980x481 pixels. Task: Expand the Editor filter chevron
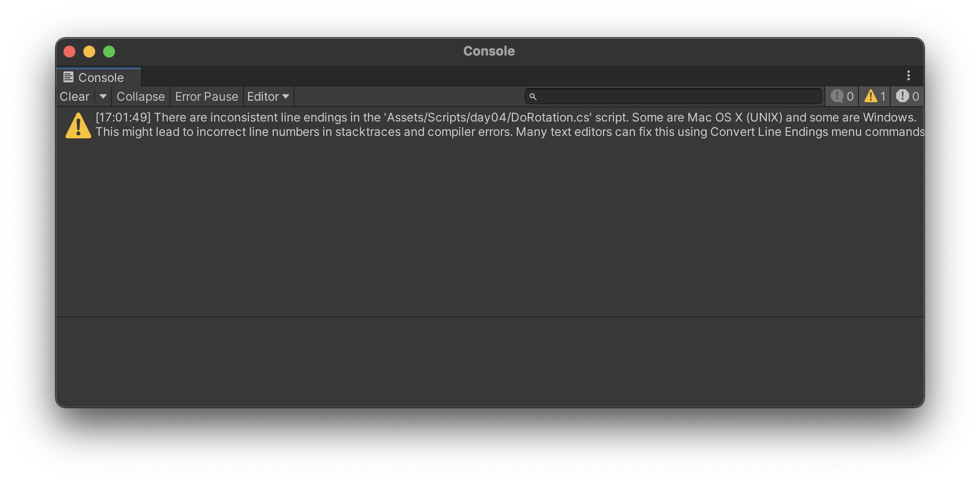coord(286,96)
